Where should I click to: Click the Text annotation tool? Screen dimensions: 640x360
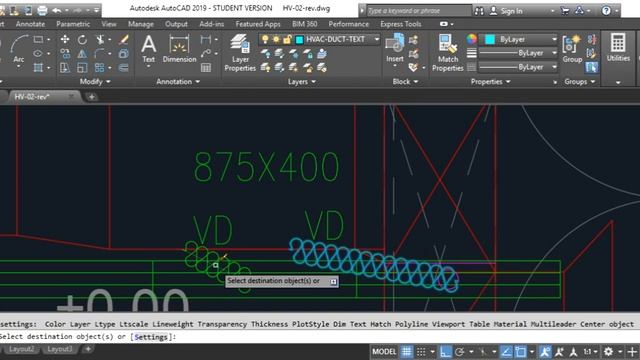point(149,49)
